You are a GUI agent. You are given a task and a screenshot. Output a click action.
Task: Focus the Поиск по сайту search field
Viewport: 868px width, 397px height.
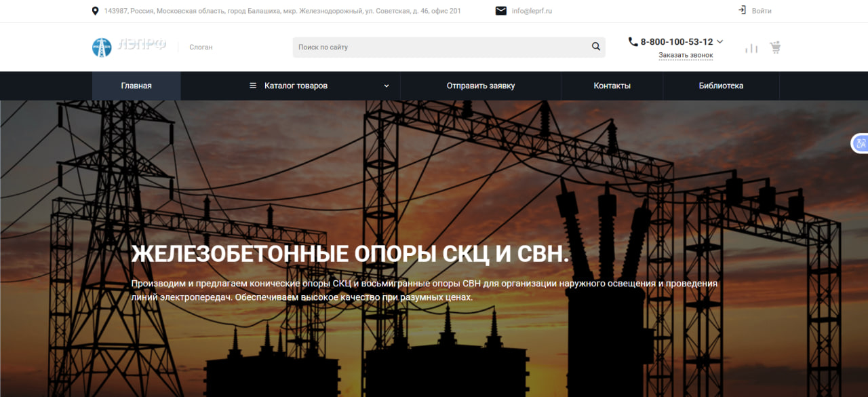[x=441, y=48]
